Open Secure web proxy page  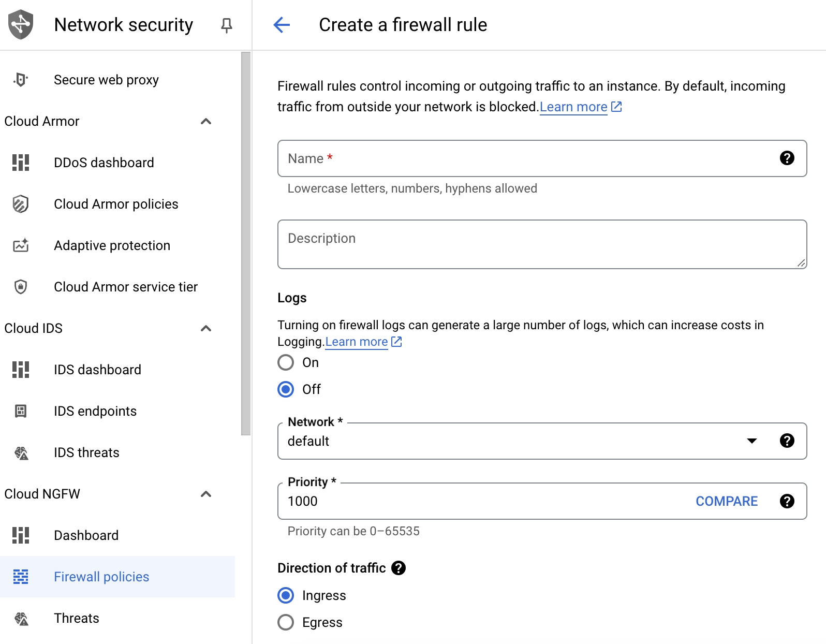[106, 80]
